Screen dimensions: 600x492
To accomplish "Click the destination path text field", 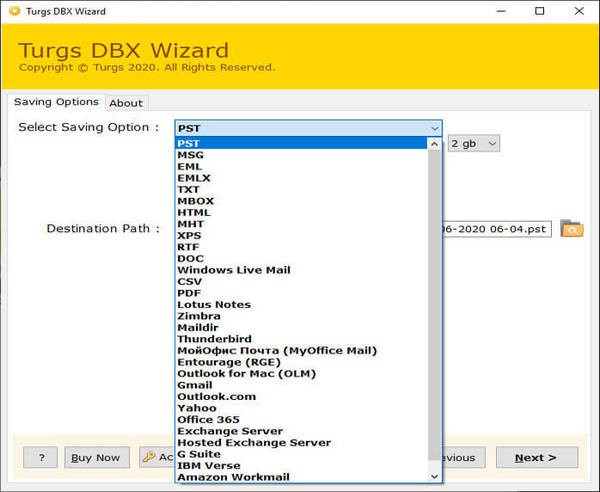I will coord(495,229).
